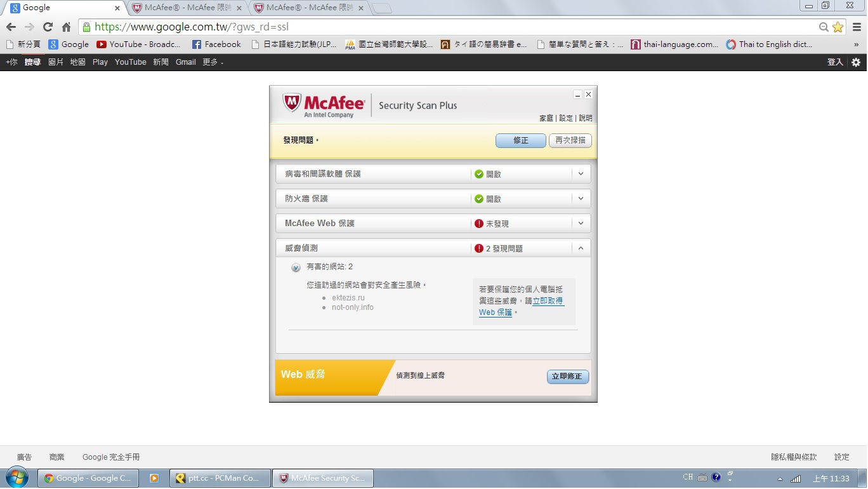Collapse the 威脅偵測 section
The width and height of the screenshot is (868, 489).
pos(581,248)
